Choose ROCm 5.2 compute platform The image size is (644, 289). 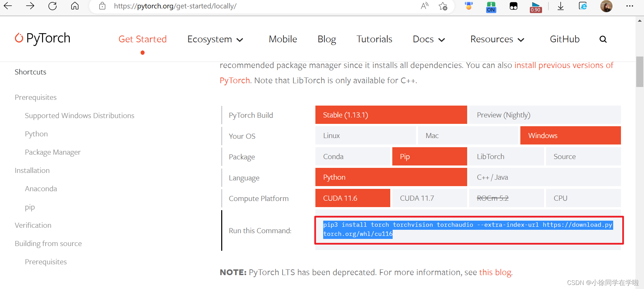click(506, 198)
